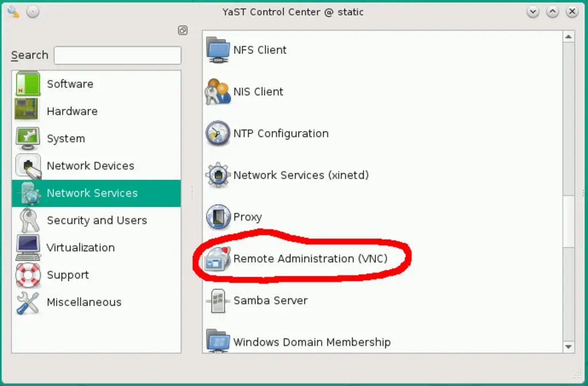Open the Windows Domain Membership icon
The width and height of the screenshot is (588, 386).
tap(218, 341)
